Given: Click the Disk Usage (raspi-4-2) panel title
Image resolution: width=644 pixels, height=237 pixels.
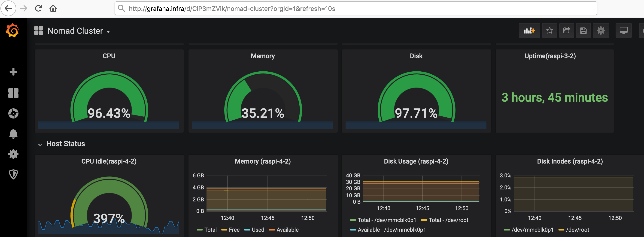Looking at the screenshot, I should click(416, 161).
